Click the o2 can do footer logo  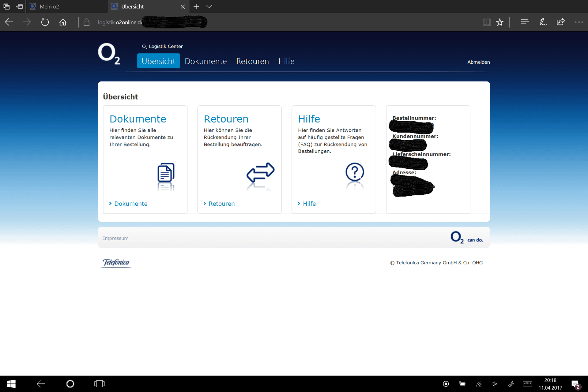(x=466, y=237)
